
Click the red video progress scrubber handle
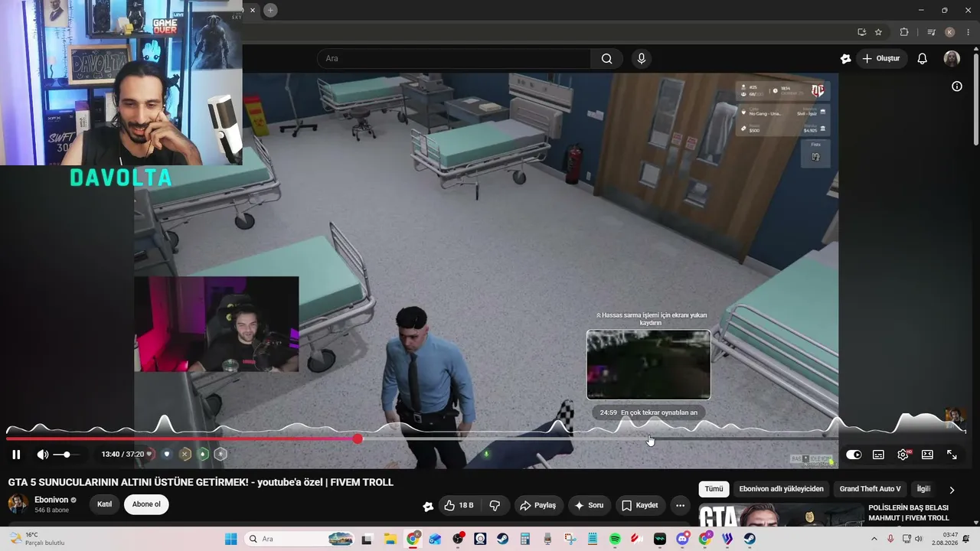[358, 439]
